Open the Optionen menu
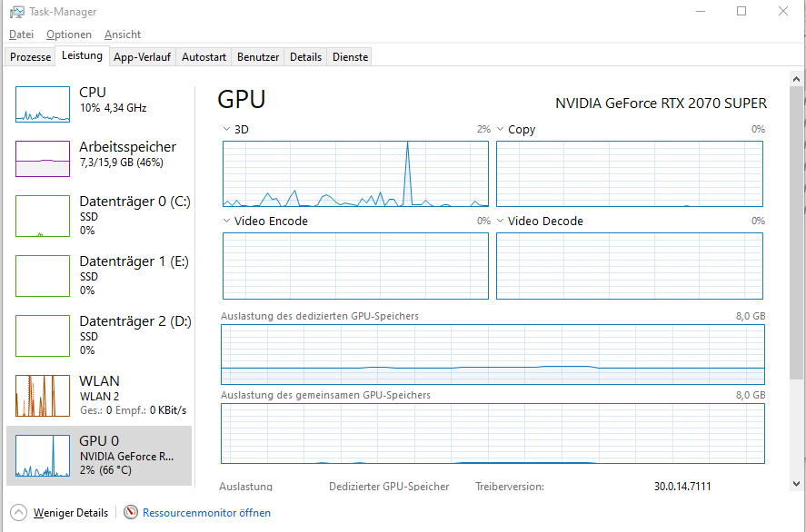The height and width of the screenshot is (532, 806). tap(69, 34)
